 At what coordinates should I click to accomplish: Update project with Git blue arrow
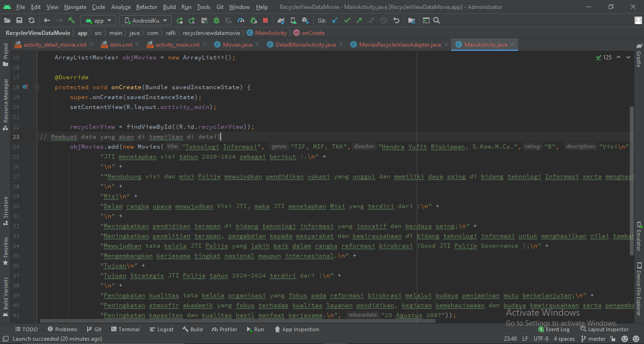click(335, 20)
